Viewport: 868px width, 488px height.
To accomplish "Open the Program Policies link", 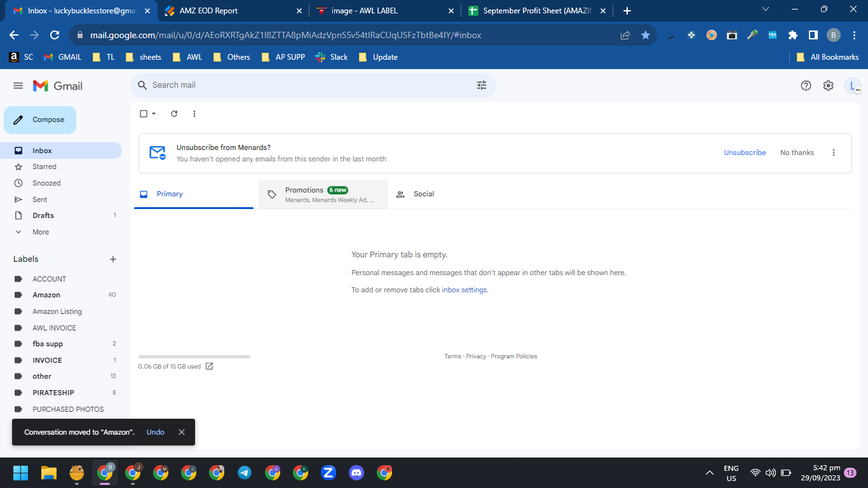I will coord(514,356).
